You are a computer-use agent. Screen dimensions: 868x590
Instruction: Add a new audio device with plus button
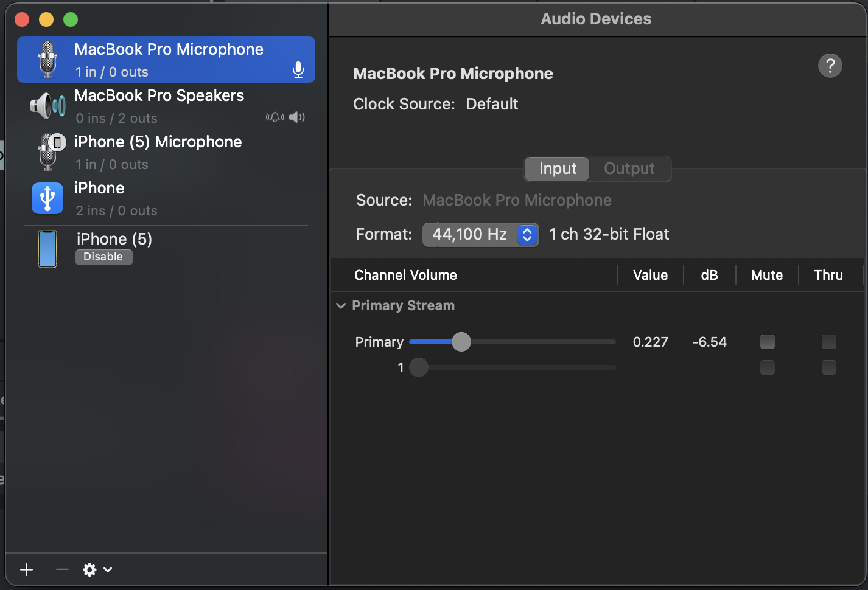26,570
